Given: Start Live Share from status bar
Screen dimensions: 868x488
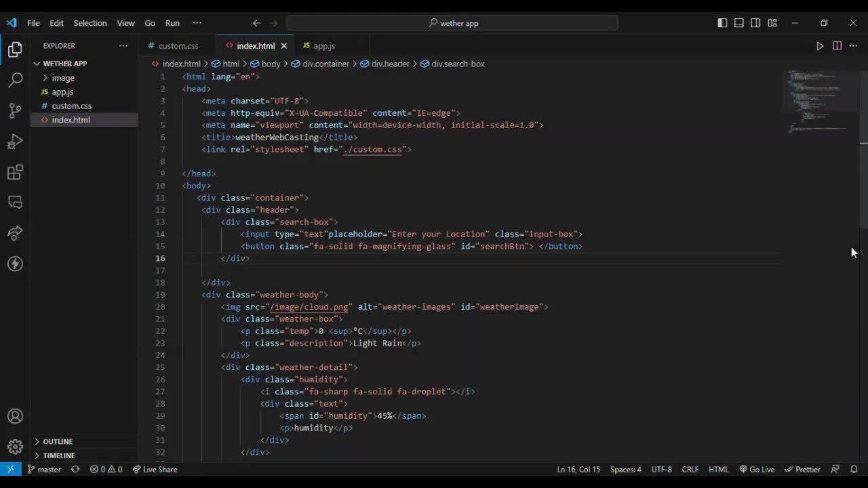Looking at the screenshot, I should pyautogui.click(x=155, y=469).
